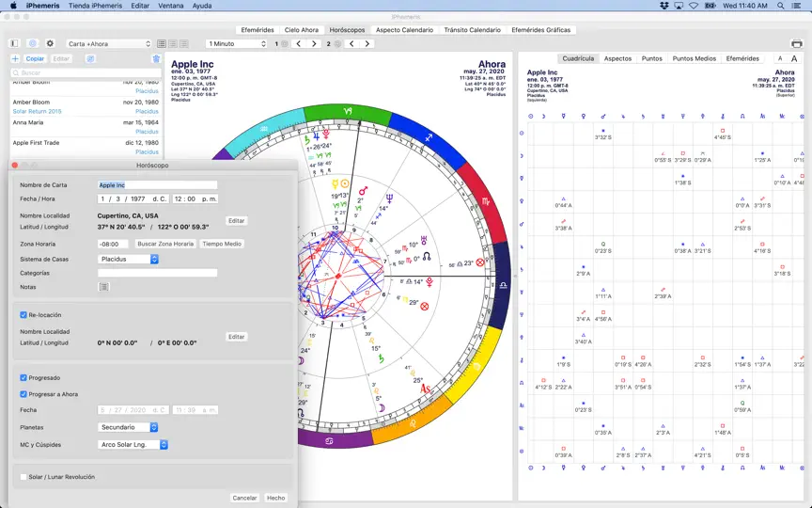This screenshot has height=508, width=812.
Task: Select Anna Maria in chart list
Action: point(86,127)
